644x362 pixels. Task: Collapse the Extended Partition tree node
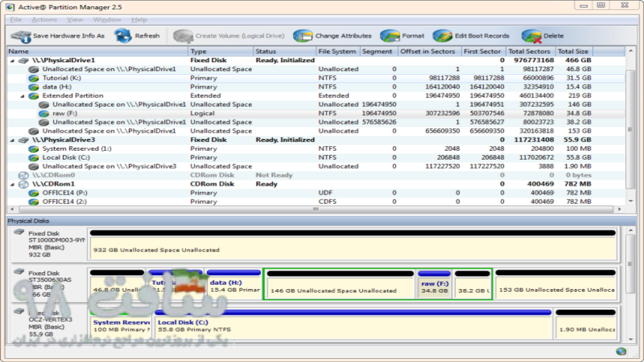coord(23,96)
